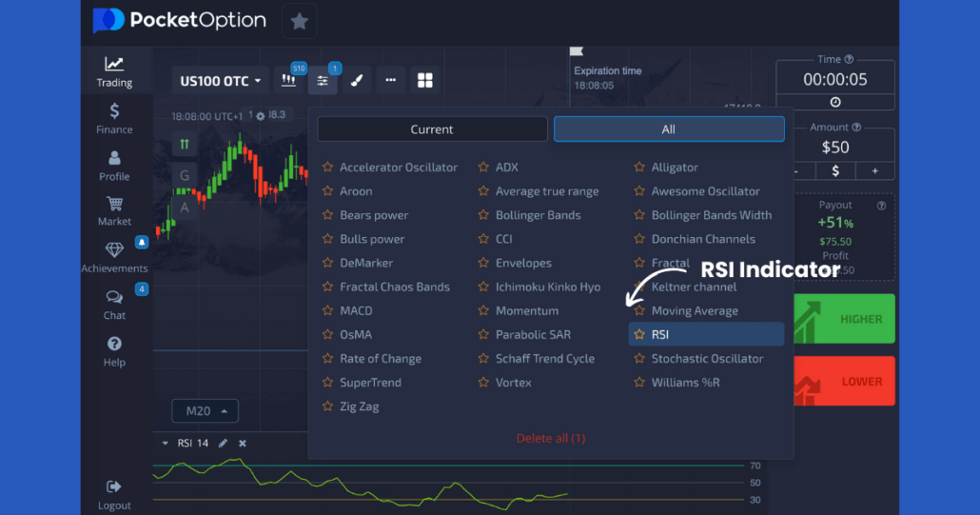Viewport: 980px width, 515px height.
Task: Select the Ichimoku Kinko Hyo indicator
Action: [x=547, y=287]
